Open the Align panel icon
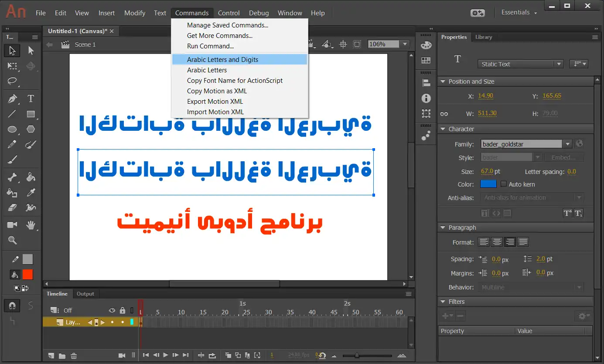The image size is (604, 364). pyautogui.click(x=426, y=83)
